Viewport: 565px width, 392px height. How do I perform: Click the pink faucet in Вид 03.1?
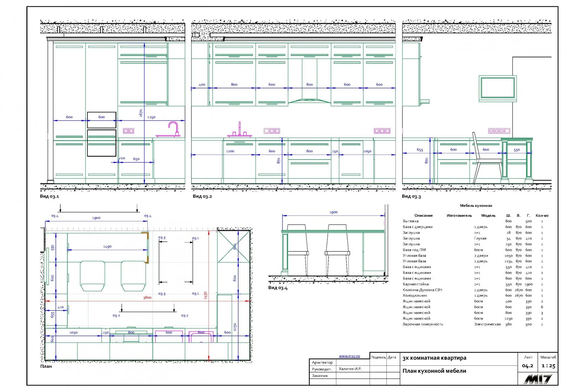point(173,129)
